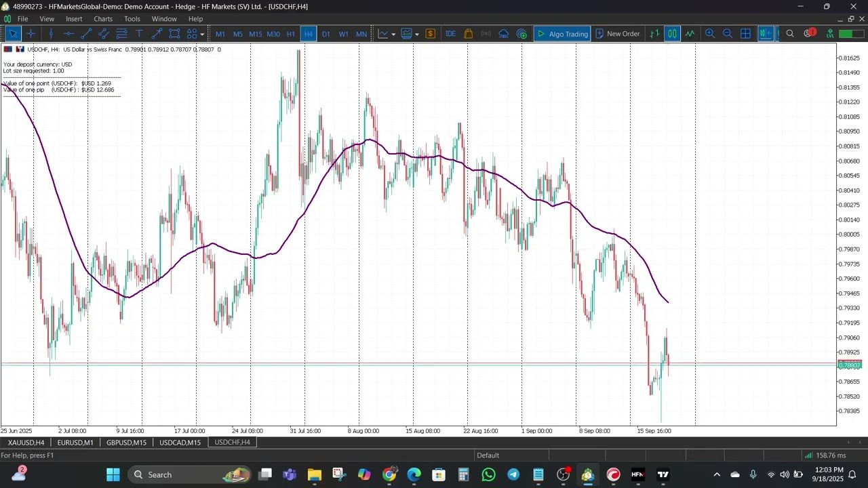Toggle the H4 timeframe button
The width and height of the screenshot is (868, 488).
(x=309, y=34)
